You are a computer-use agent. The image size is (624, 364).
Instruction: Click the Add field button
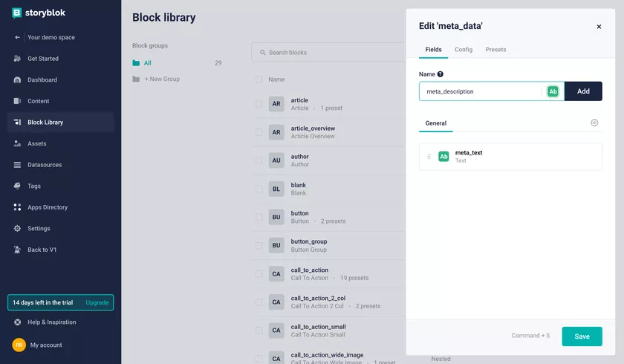(x=583, y=91)
